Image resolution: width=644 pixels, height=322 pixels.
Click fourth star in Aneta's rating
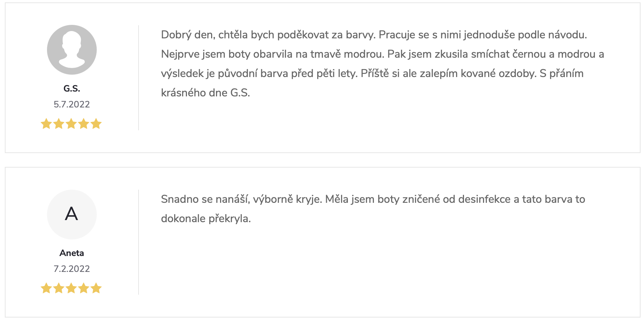(84, 288)
